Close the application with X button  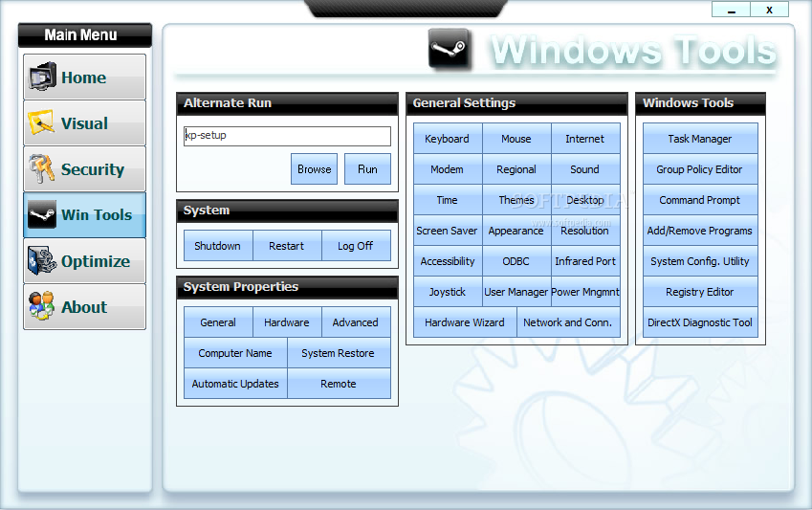point(770,10)
